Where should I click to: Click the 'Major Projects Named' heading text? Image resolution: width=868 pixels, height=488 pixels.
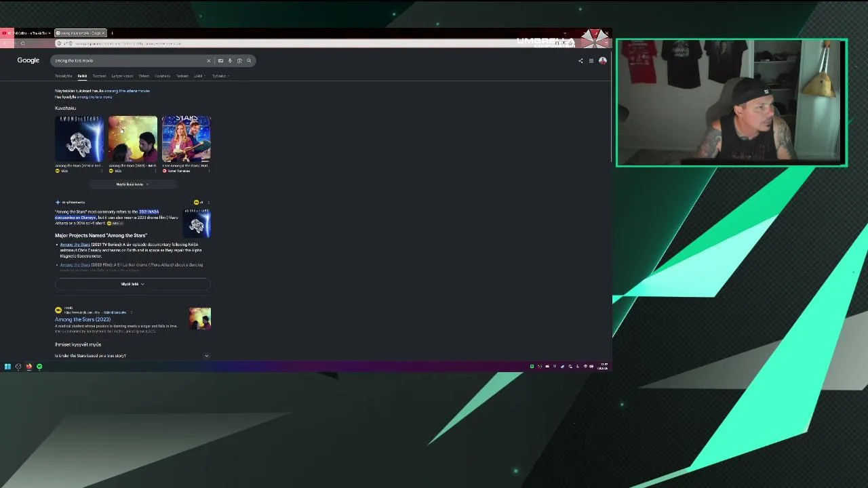tap(101, 235)
